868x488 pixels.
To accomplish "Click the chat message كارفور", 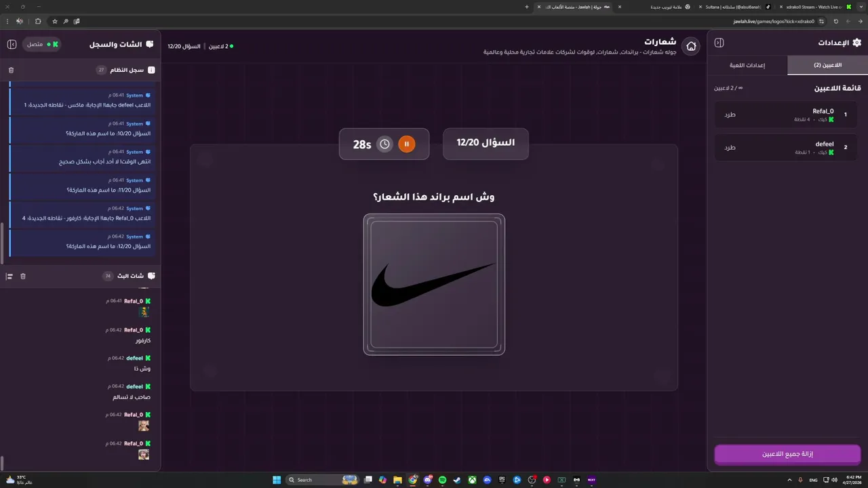I will [x=143, y=340].
